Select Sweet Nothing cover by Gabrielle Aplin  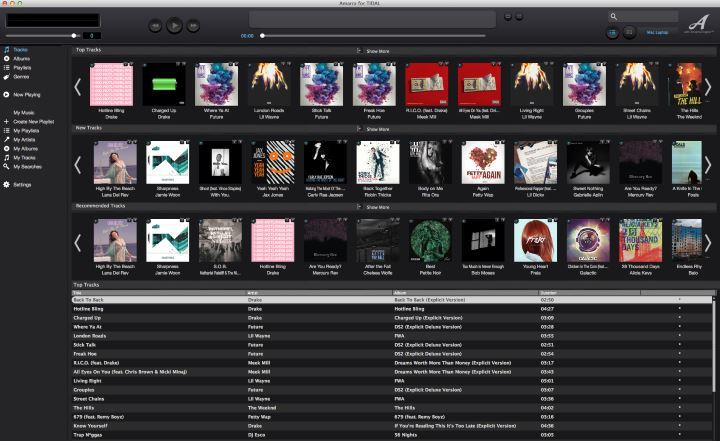[x=588, y=163]
